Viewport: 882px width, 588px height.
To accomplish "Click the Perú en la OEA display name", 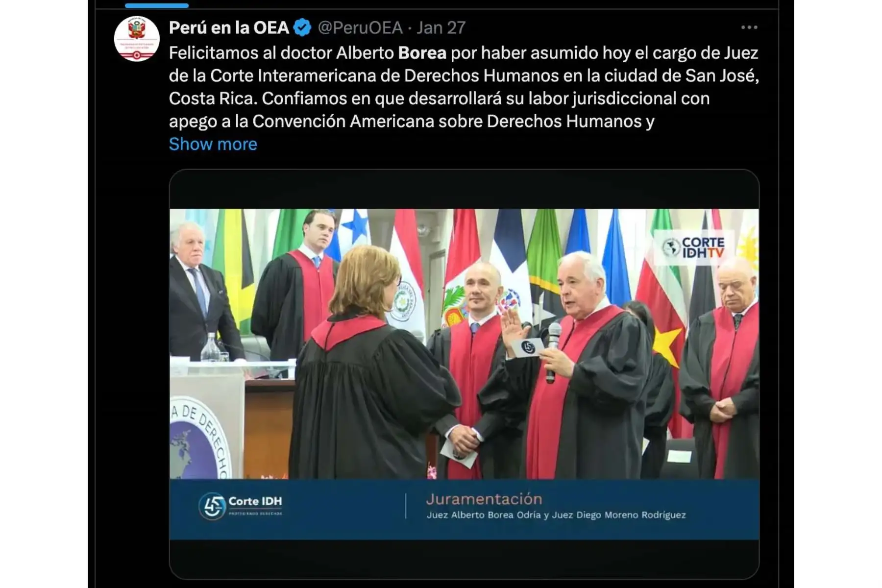I will coord(229,27).
